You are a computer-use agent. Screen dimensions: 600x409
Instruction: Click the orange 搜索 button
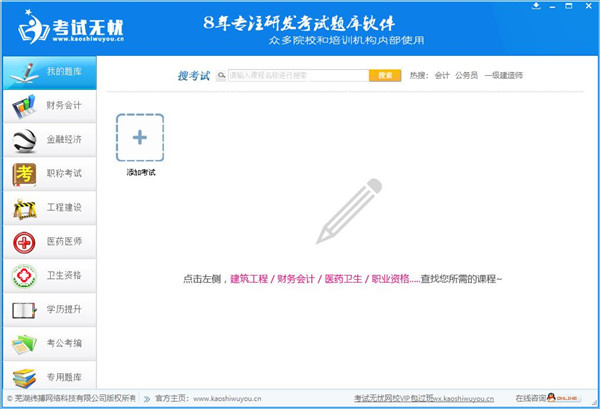coord(385,75)
